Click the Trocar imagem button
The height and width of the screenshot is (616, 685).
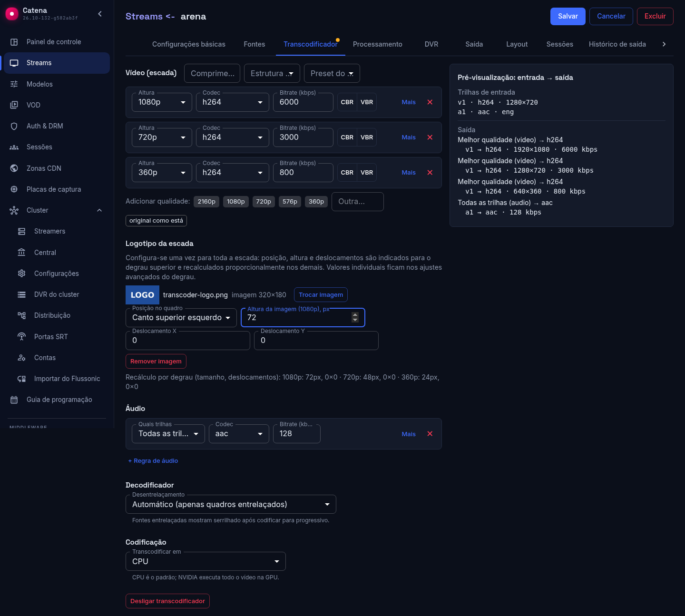[321, 295]
